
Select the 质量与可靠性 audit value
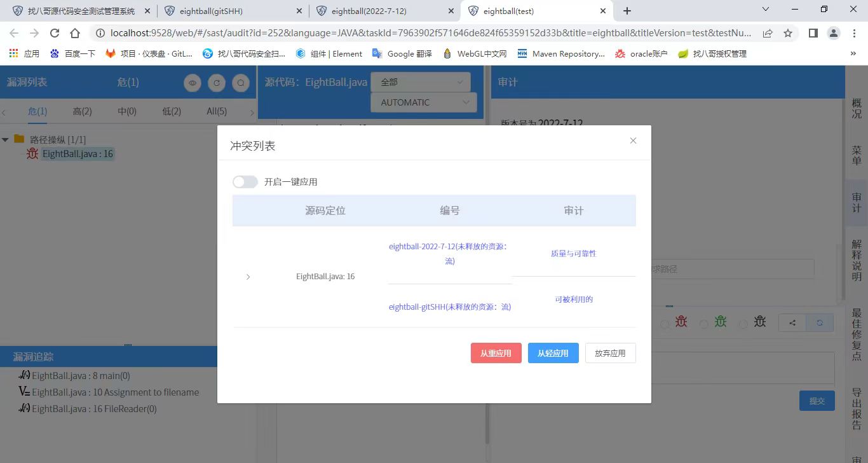[x=573, y=253]
